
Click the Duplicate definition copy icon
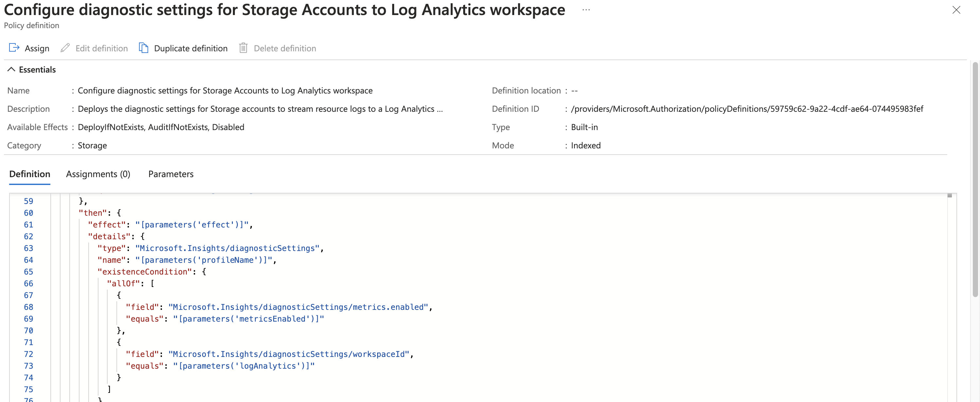pyautogui.click(x=143, y=48)
